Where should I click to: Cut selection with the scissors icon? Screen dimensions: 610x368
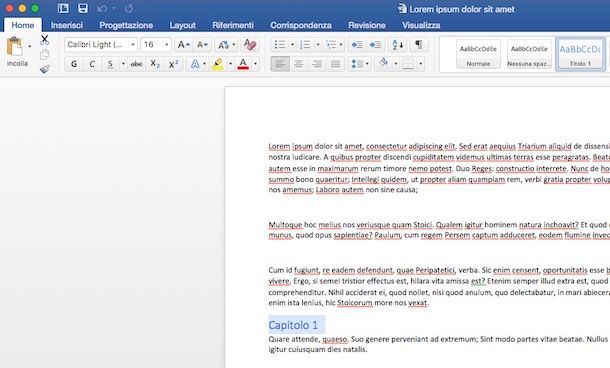click(x=45, y=39)
